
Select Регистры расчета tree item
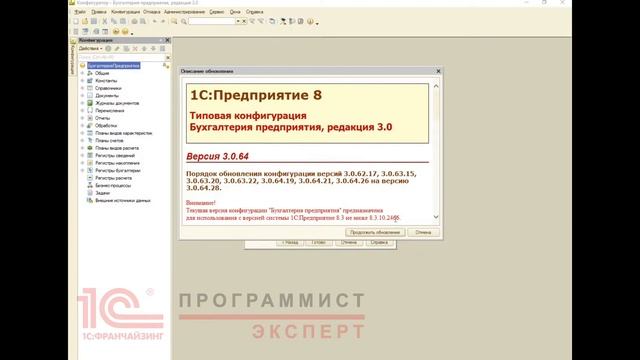point(113,178)
